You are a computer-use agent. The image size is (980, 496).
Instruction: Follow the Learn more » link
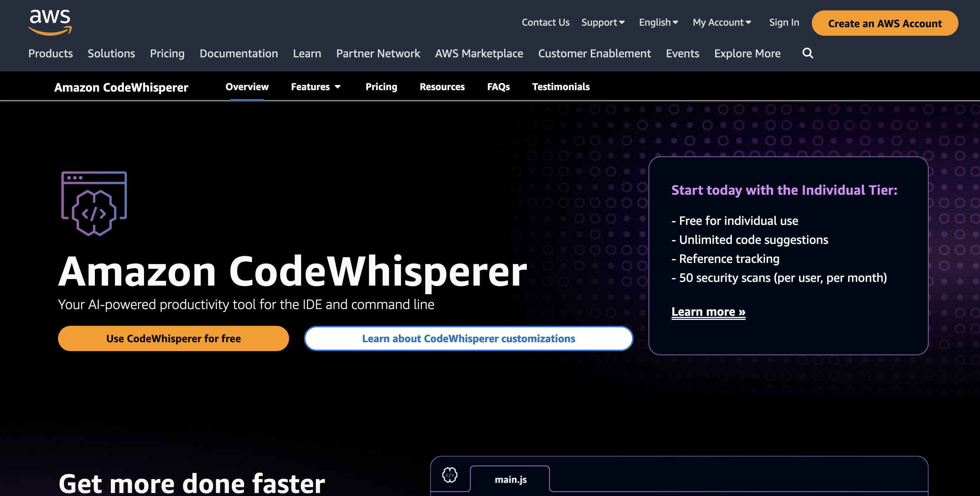click(x=708, y=312)
